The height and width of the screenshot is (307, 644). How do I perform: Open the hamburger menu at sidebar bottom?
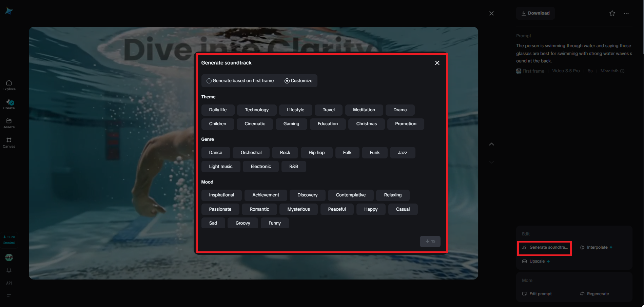point(9,295)
